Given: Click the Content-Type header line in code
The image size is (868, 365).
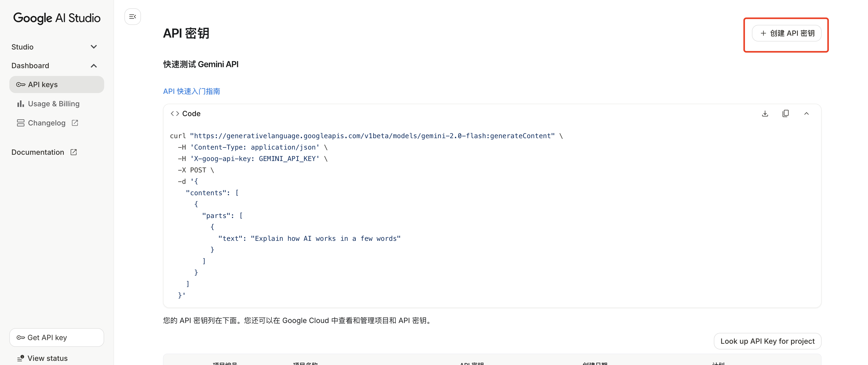Looking at the screenshot, I should [x=253, y=147].
